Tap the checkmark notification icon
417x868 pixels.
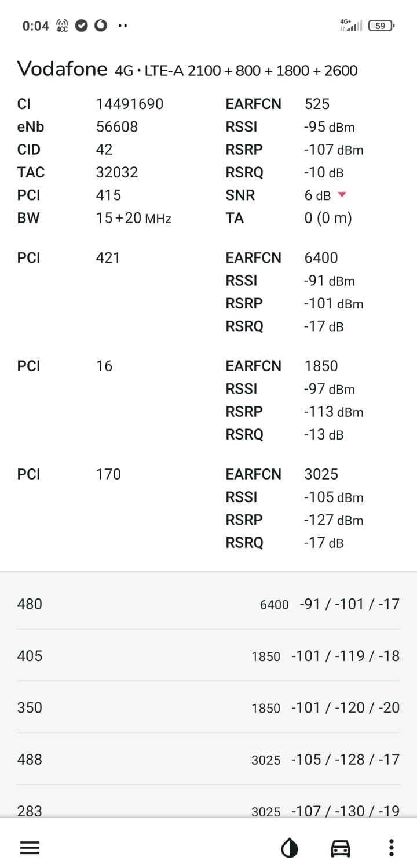coord(82,26)
